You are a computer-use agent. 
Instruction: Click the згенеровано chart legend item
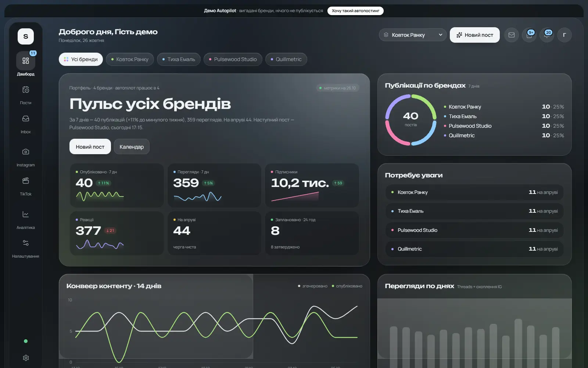pos(313,286)
